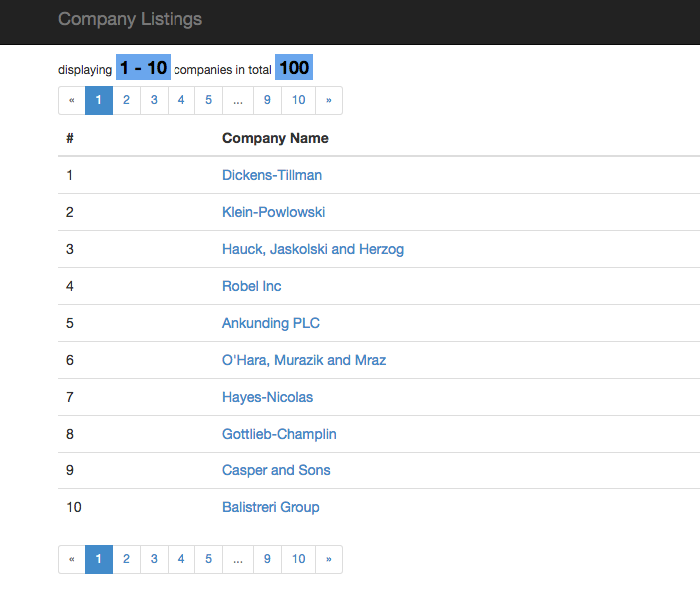Open Gottlieb-Champlin company link
This screenshot has width=700, height=609.
coord(279,434)
